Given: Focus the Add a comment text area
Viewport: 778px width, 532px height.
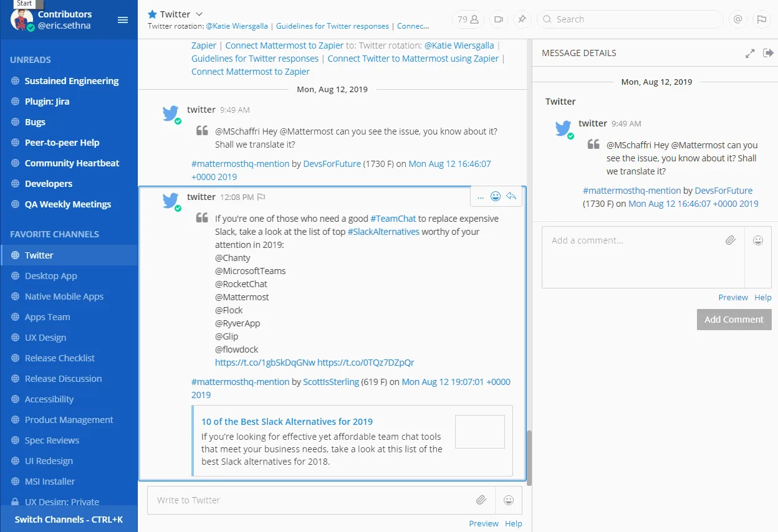Looking at the screenshot, I should (x=643, y=257).
